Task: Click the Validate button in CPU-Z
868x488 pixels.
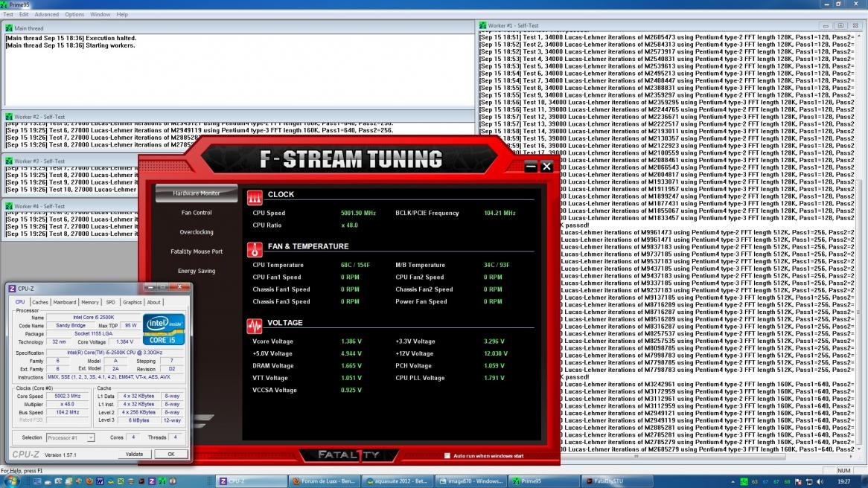Action: 135,455
